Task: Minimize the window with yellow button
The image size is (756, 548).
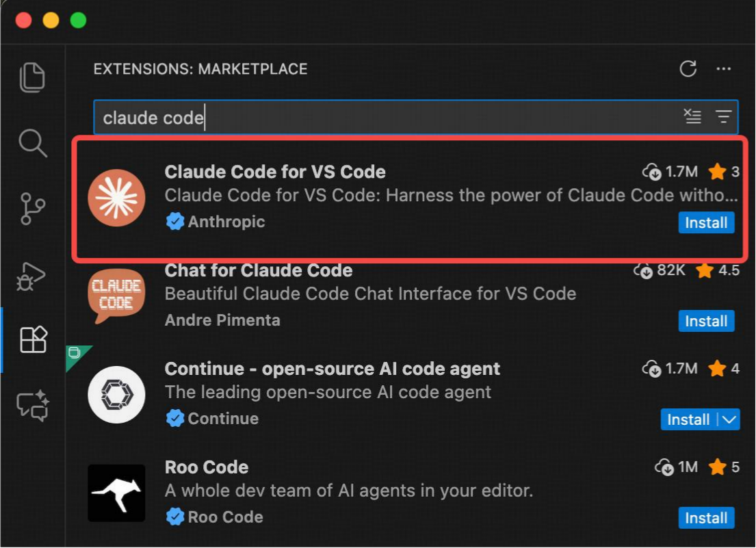Action: click(51, 21)
